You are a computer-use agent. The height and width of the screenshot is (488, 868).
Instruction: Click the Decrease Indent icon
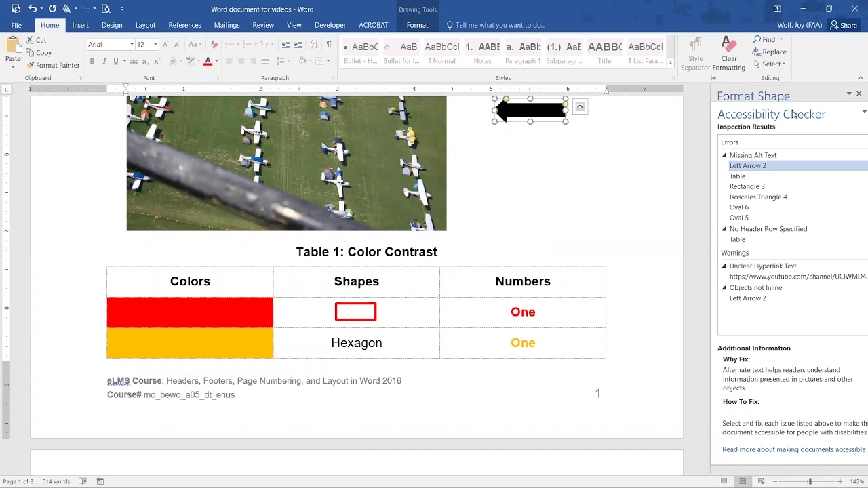pos(286,45)
